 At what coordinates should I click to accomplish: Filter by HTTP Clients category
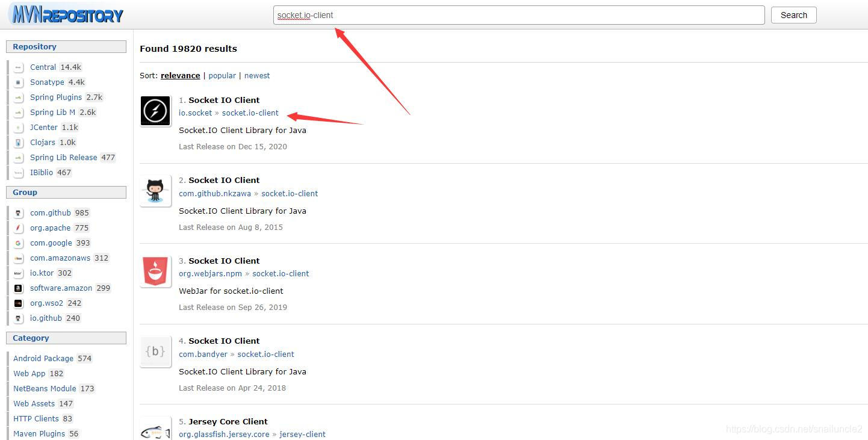36,419
